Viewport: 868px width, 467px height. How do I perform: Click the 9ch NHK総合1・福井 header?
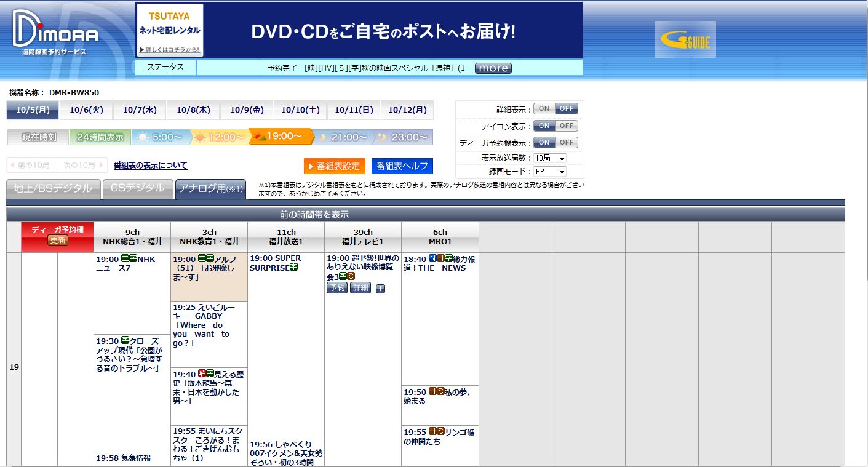(x=132, y=237)
